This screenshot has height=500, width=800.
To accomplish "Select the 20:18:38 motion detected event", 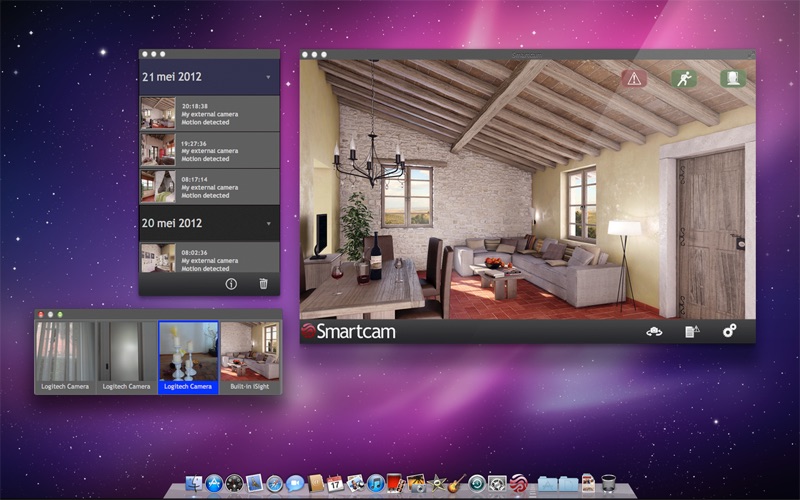I will click(x=208, y=113).
